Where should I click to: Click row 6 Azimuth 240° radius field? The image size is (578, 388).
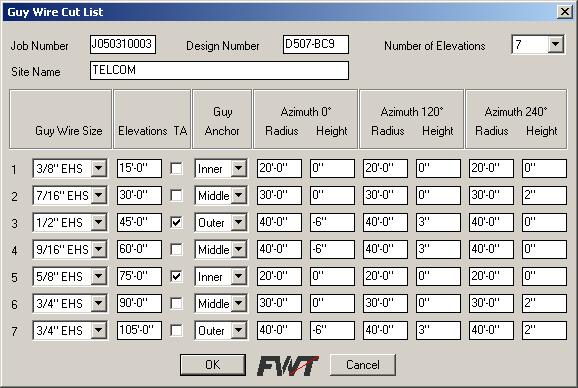pyautogui.click(x=491, y=303)
